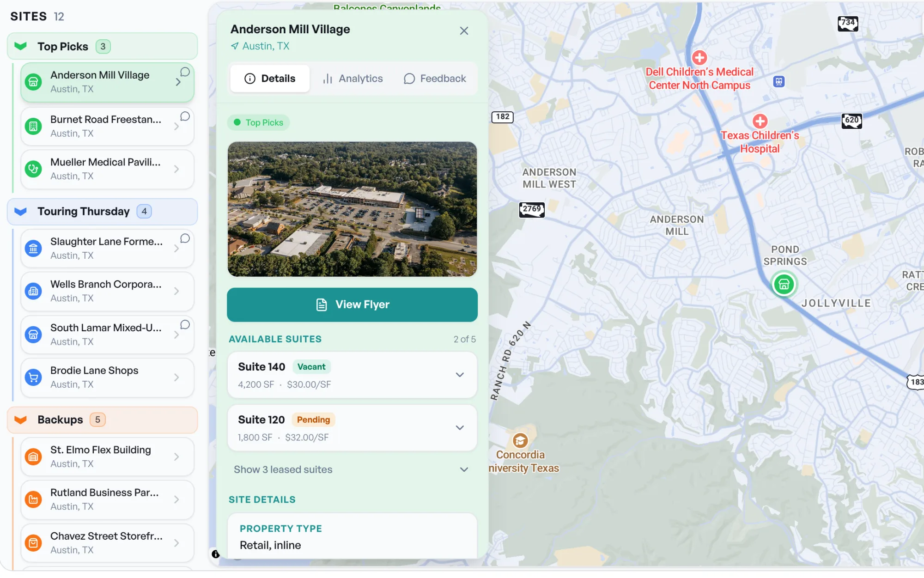Image resolution: width=924 pixels, height=578 pixels.
Task: Click Rutland Business Park factory icon
Action: [x=33, y=499]
